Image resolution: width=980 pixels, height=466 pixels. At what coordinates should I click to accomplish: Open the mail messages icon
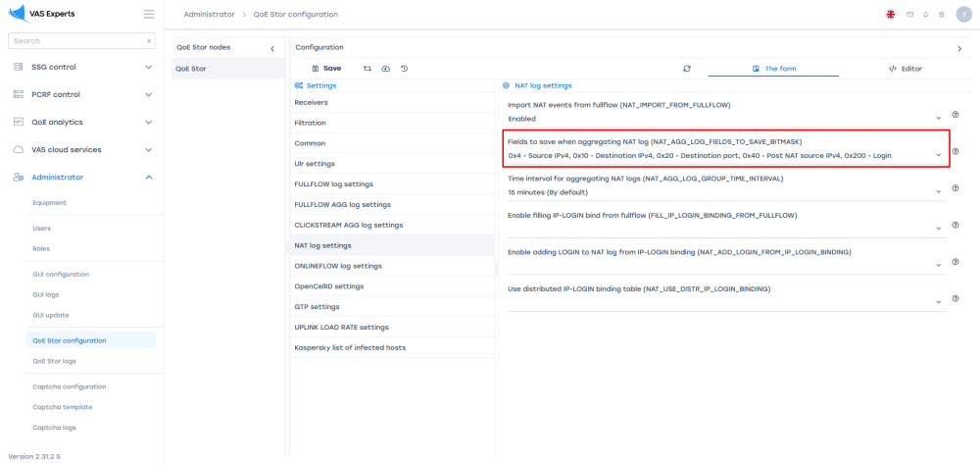pyautogui.click(x=909, y=15)
